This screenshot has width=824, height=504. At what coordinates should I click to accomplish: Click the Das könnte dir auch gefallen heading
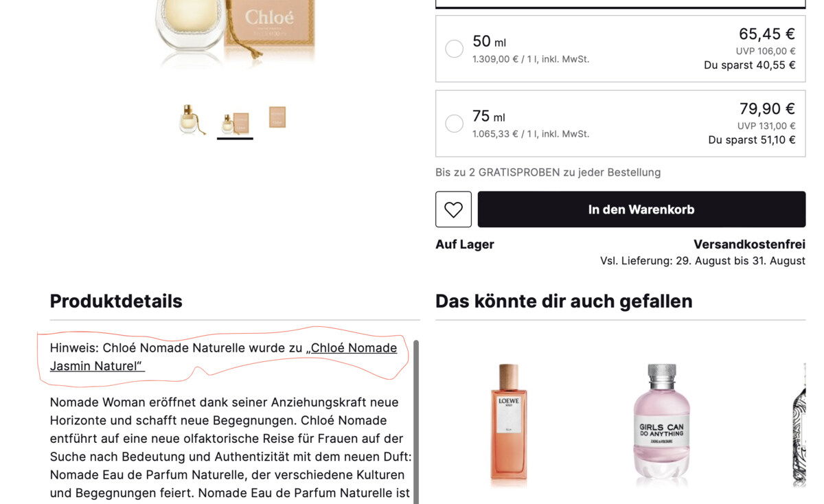564,301
